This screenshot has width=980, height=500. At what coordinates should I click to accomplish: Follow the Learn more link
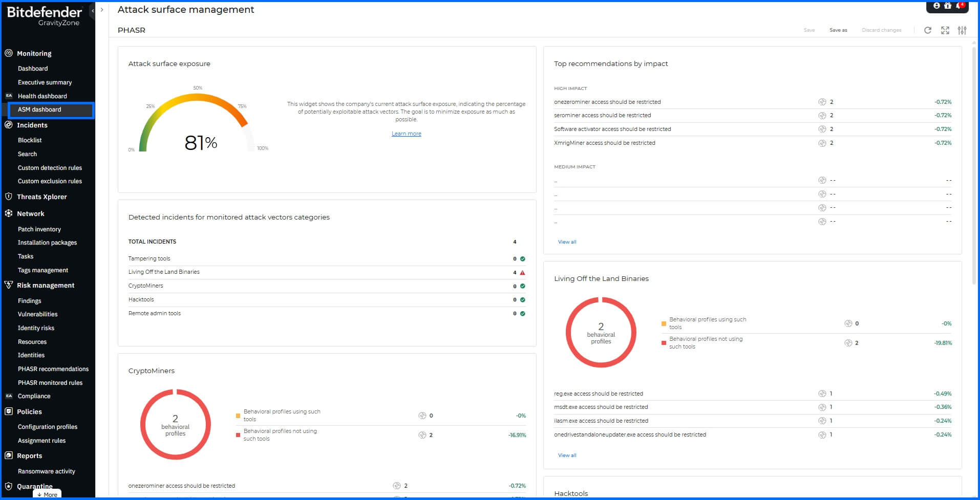(407, 134)
